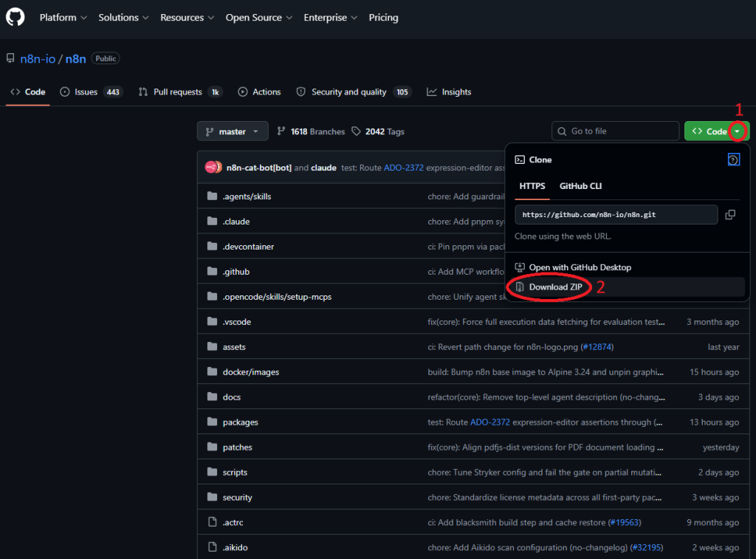Click the .agents/skills folder icon
Screen dimensions: 756x559
[x=212, y=196]
